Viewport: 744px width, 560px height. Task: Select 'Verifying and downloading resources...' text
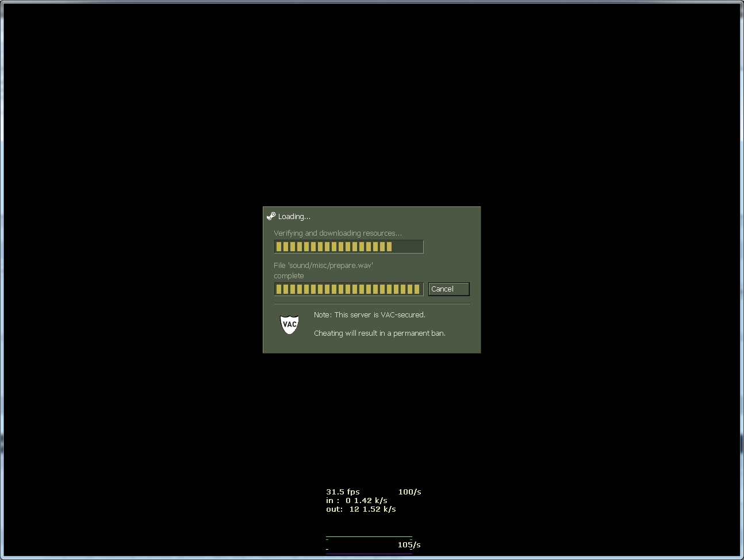338,233
